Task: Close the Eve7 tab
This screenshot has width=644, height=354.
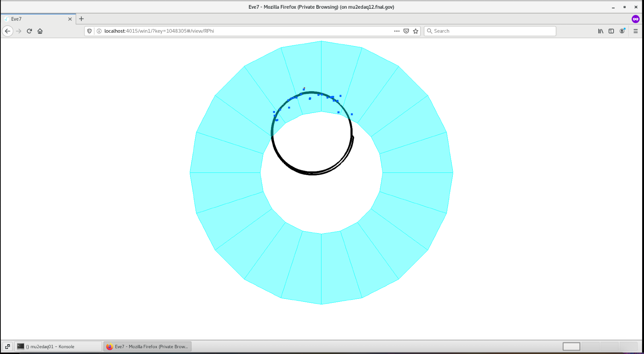Action: tap(70, 19)
